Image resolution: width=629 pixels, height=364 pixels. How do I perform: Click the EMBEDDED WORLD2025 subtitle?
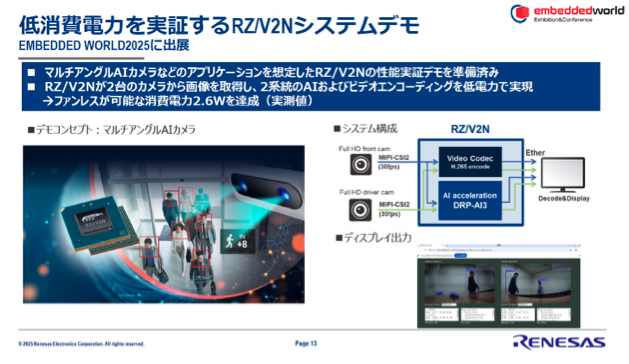click(x=104, y=45)
